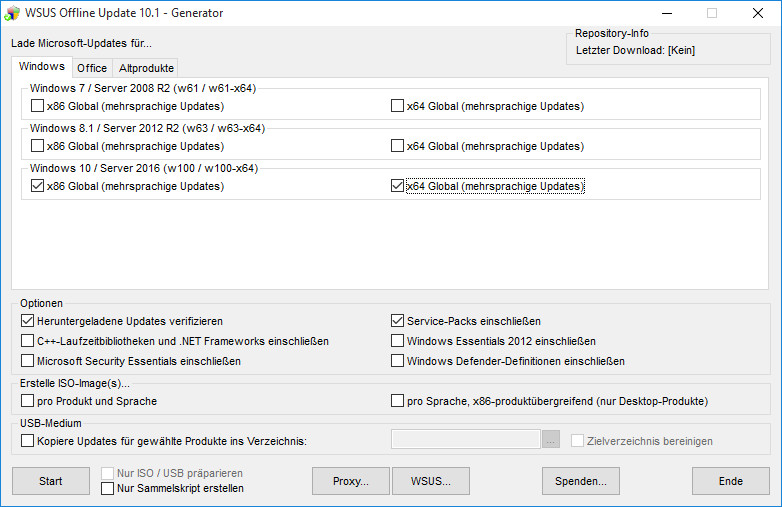Click the Optionen group label

pos(41,303)
